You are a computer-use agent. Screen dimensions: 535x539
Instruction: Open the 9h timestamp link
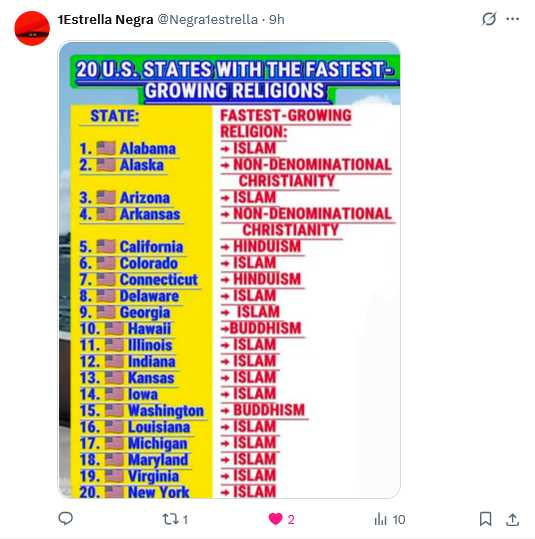pos(276,20)
